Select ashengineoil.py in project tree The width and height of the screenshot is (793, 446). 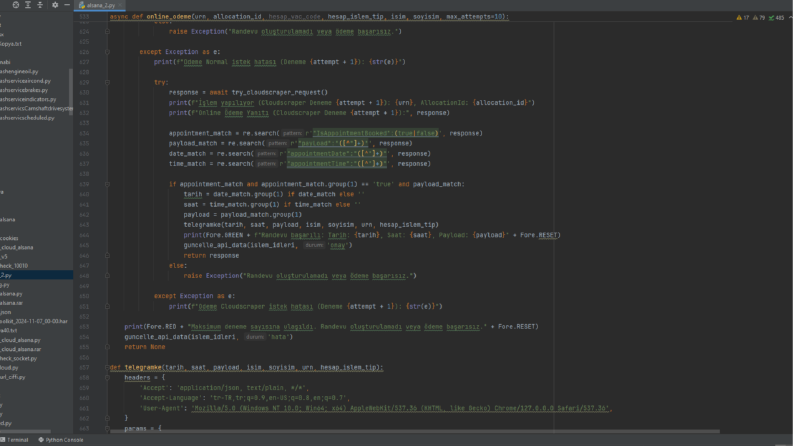(x=19, y=72)
